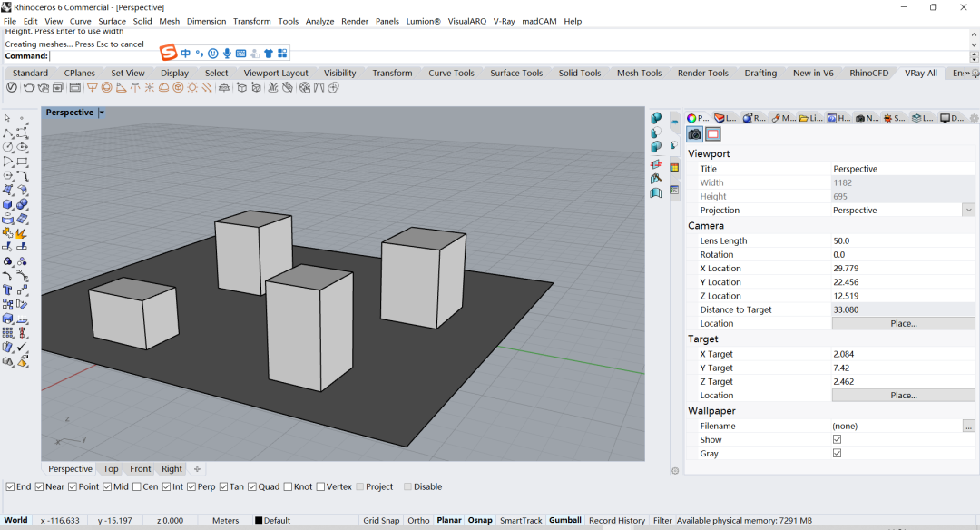Image resolution: width=980 pixels, height=530 pixels.
Task: Switch to the Solid Tools tab
Action: coord(579,74)
